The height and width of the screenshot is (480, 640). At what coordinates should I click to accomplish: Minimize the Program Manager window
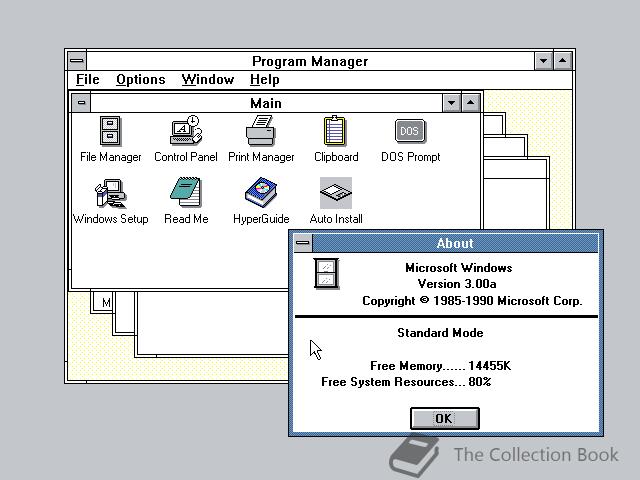[543, 61]
